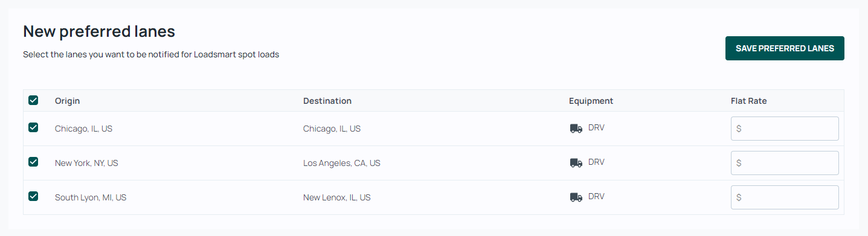868x236 pixels.
Task: Click truck icon in New York lane row
Action: tap(576, 163)
